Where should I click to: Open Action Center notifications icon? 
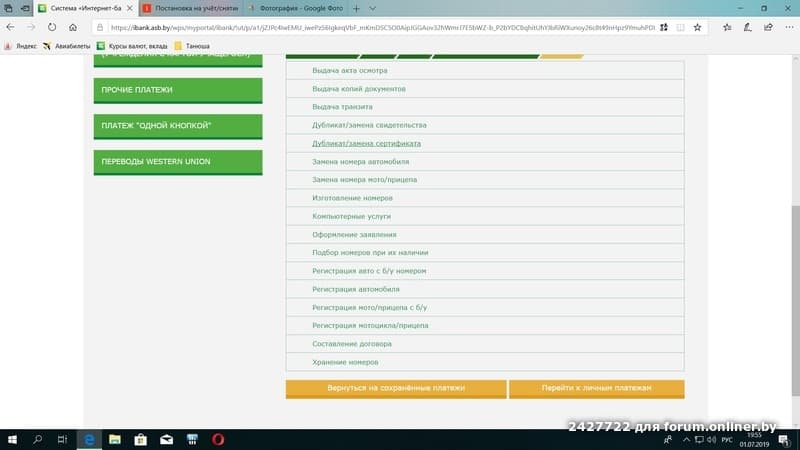[784, 439]
